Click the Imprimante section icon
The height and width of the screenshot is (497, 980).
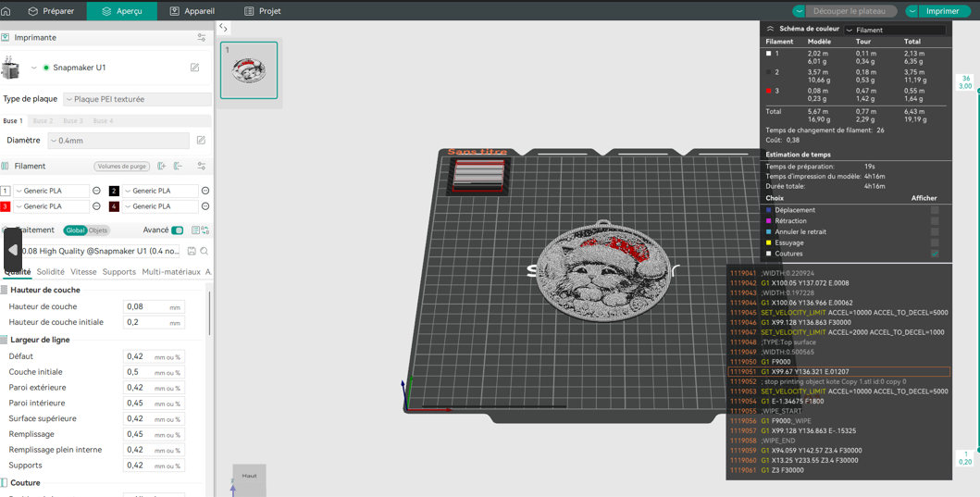click(5, 38)
